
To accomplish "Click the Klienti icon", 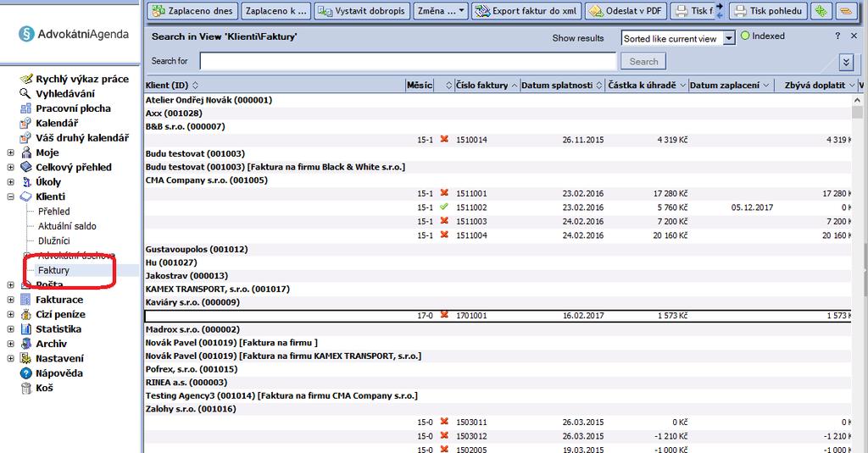I will (x=26, y=196).
